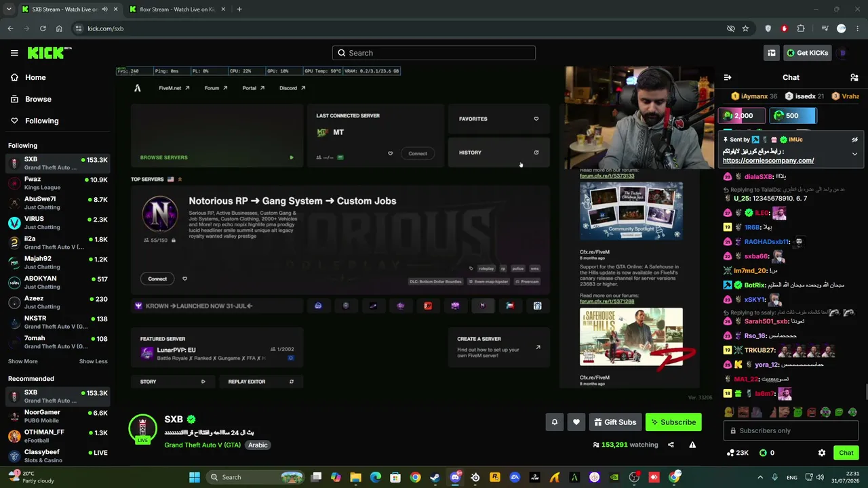
Task: Open AbuSwe7l channel in Following list
Action: [x=58, y=203]
